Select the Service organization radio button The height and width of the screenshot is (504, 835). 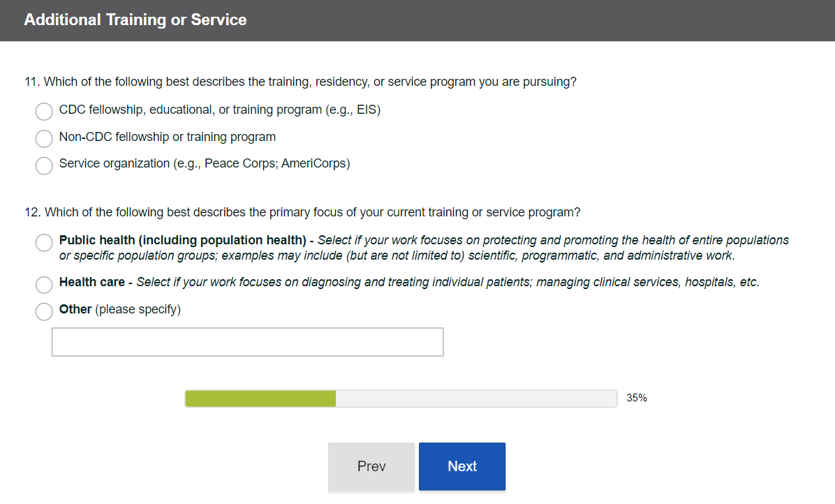click(44, 165)
